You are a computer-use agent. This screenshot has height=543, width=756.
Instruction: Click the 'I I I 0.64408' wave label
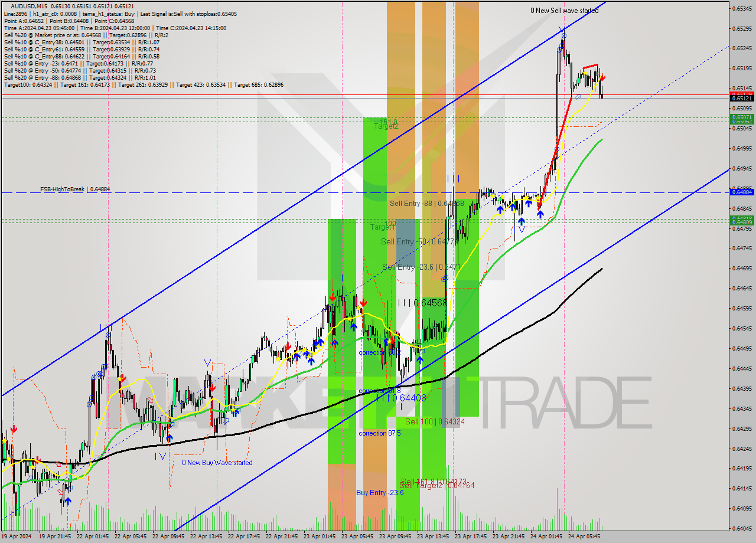pyautogui.click(x=401, y=398)
